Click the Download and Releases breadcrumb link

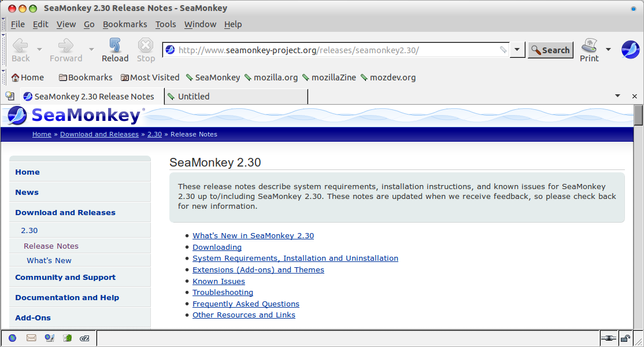point(99,134)
